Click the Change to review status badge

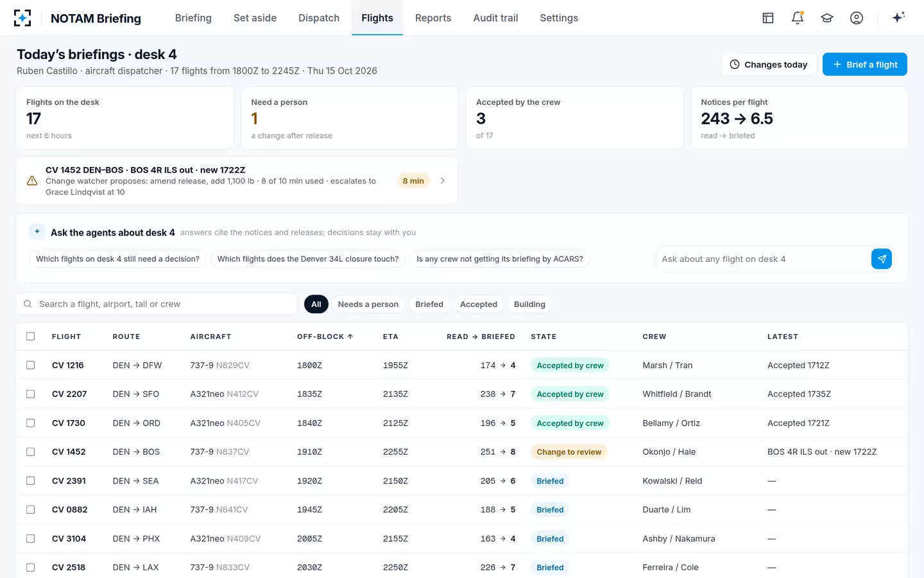569,452
